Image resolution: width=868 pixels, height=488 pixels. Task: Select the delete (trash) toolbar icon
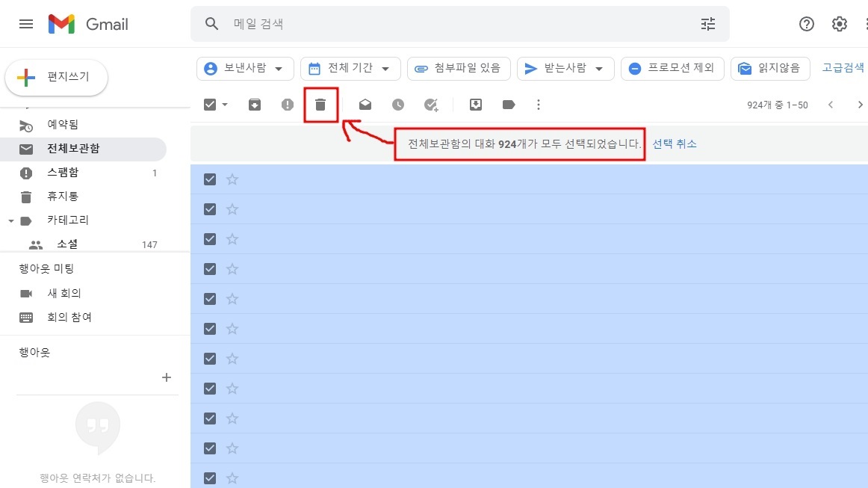click(320, 105)
